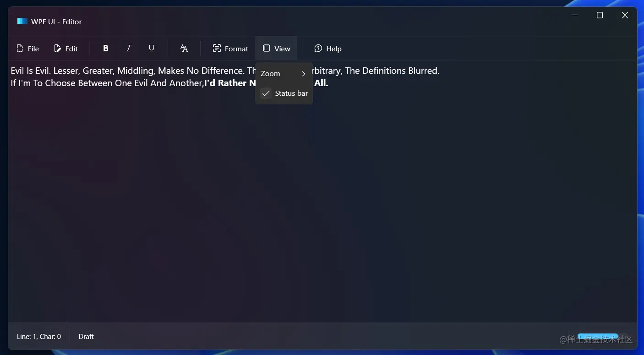The height and width of the screenshot is (355, 644).
Task: Apply italic formatting
Action: click(128, 48)
